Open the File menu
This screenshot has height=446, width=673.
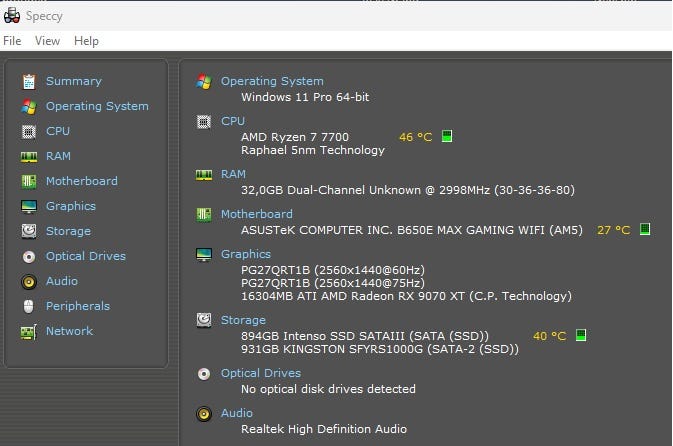coord(12,41)
